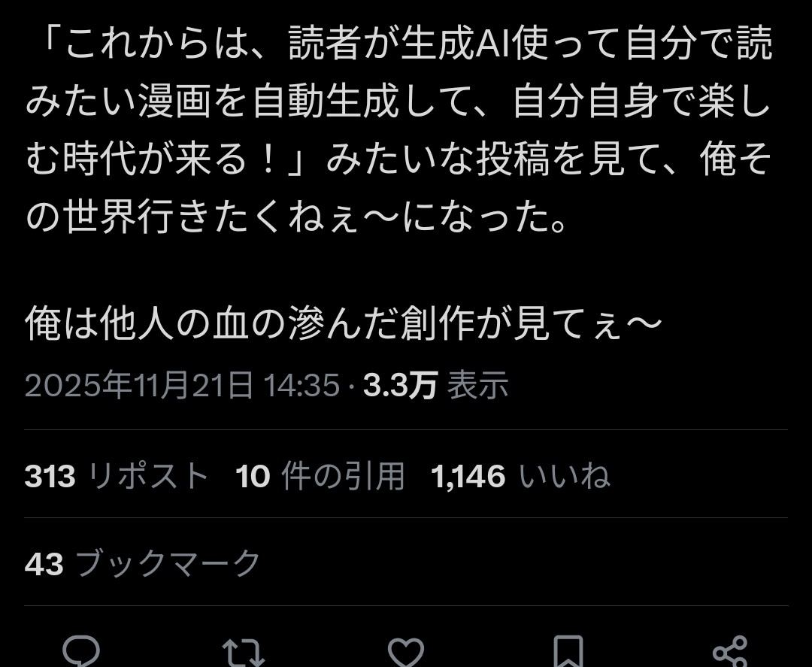Like the post with heart icon
This screenshot has height=667, width=812.
406,652
